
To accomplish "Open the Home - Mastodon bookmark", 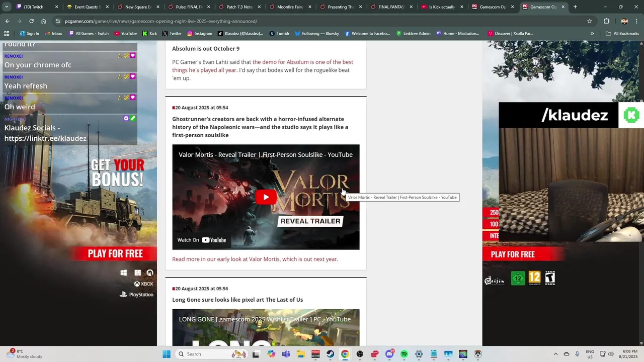I will pyautogui.click(x=457, y=34).
